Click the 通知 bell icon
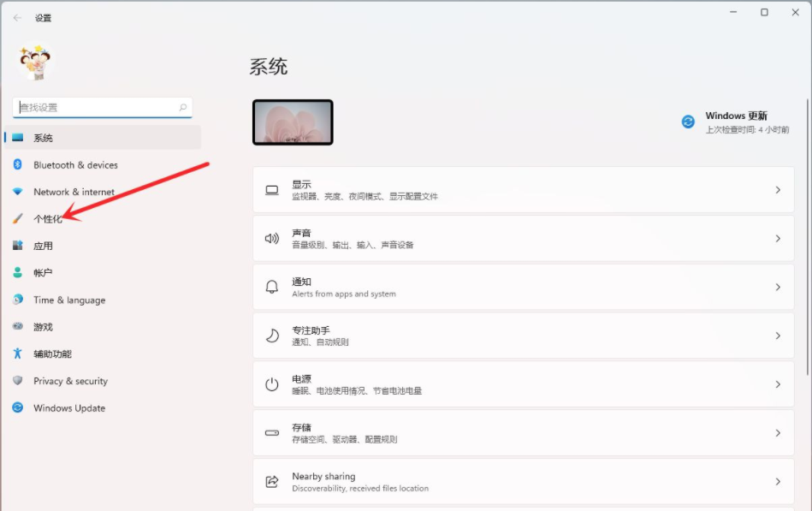Screen dimensions: 812x511 tap(272, 287)
